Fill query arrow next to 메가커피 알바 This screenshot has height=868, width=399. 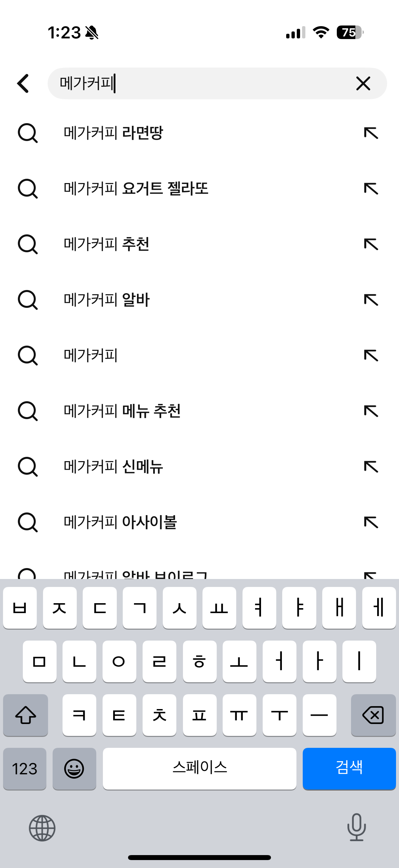[x=371, y=300]
